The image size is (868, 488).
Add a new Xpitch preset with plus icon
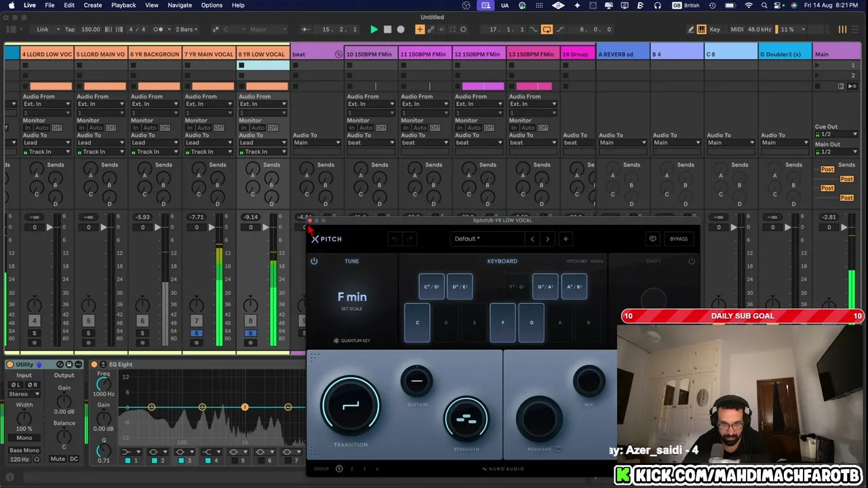pos(566,239)
